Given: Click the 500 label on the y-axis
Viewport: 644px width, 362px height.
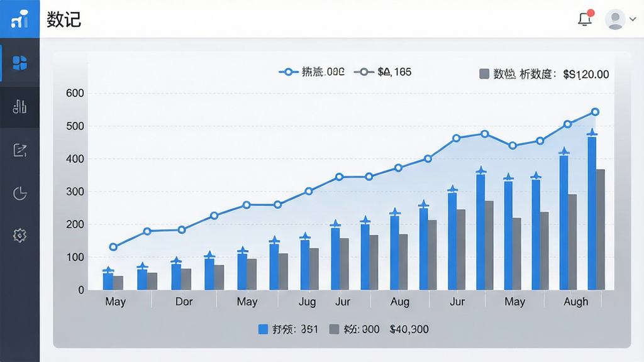Looking at the screenshot, I should (75, 126).
